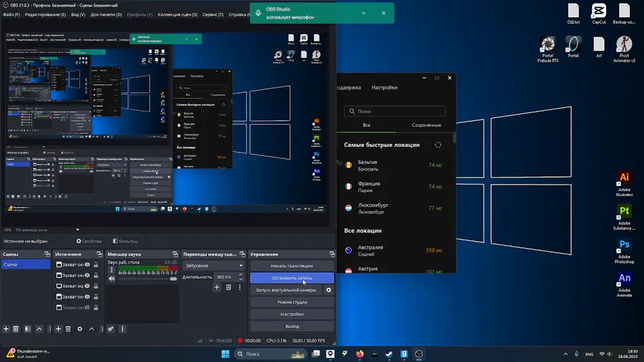Open virtual camera settings gear icon
Viewport: 644px width, 362px height.
pyautogui.click(x=328, y=290)
